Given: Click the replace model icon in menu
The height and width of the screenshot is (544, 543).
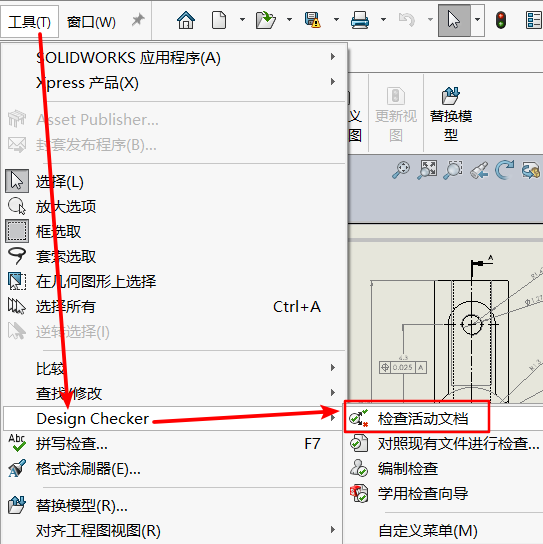Looking at the screenshot, I should point(17,505).
